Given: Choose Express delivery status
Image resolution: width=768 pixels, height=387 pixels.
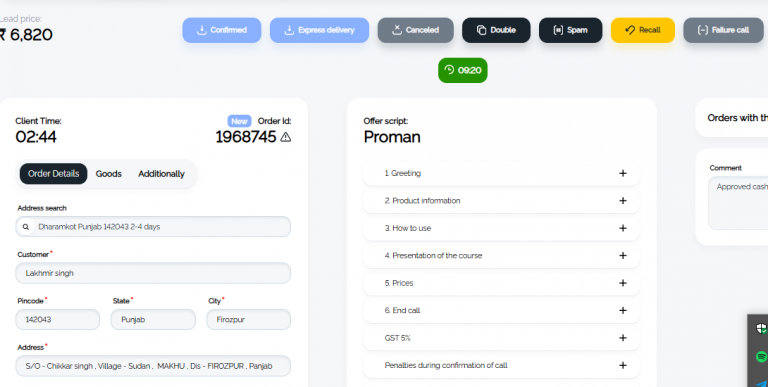Looking at the screenshot, I should pyautogui.click(x=319, y=30).
